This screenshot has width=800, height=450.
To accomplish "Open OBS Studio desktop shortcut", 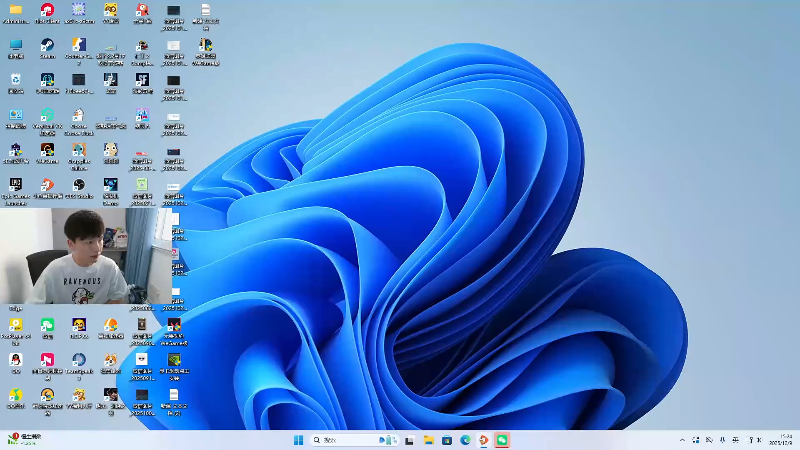I will pyautogui.click(x=79, y=185).
